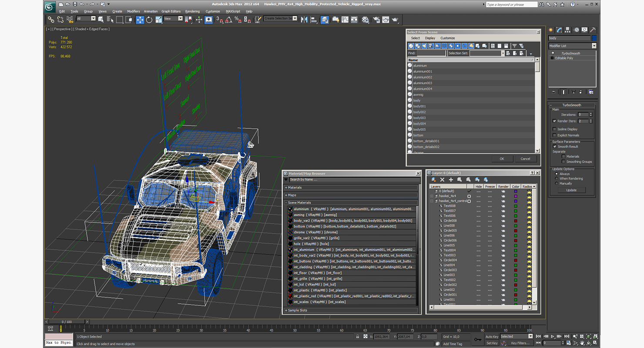Screen dimensions: 644x348
Task: Select the Link tool in main toolbar
Action: [51, 20]
